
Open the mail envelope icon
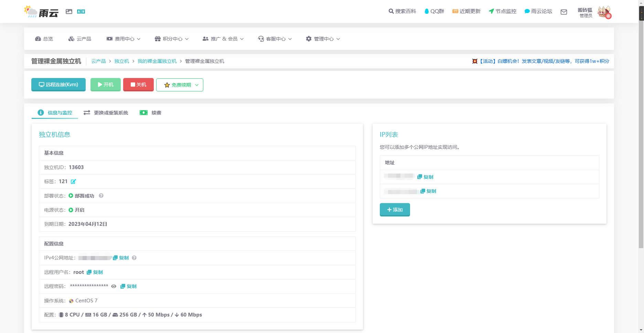pyautogui.click(x=563, y=12)
